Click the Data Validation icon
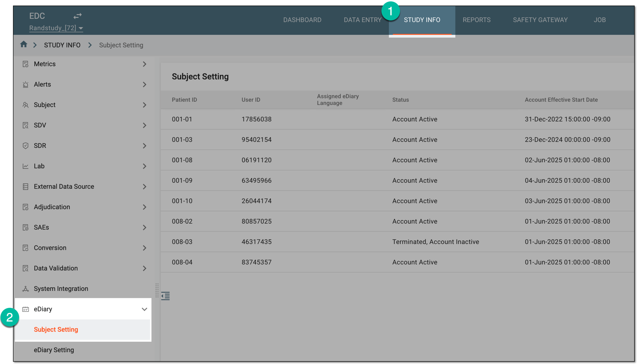637x364 pixels. click(x=25, y=268)
